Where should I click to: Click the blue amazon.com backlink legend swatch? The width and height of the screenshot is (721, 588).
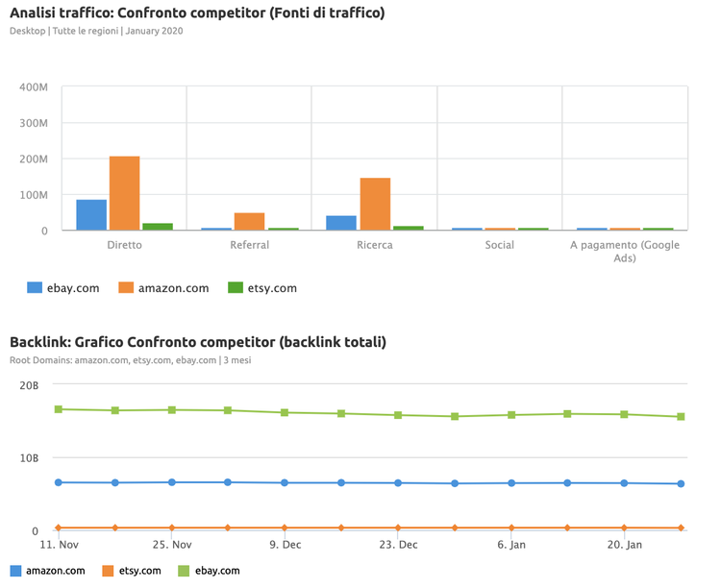point(15,571)
